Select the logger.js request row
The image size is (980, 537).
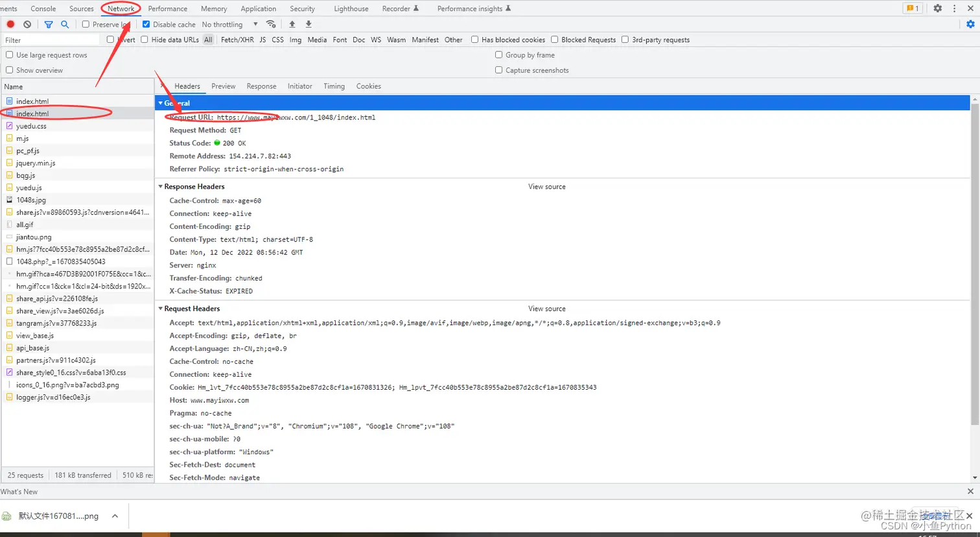78,397
